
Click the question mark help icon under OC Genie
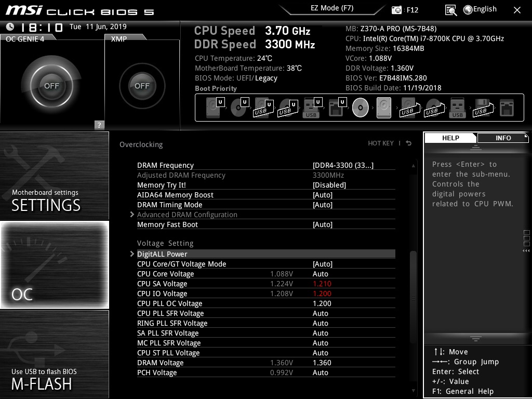point(99,125)
